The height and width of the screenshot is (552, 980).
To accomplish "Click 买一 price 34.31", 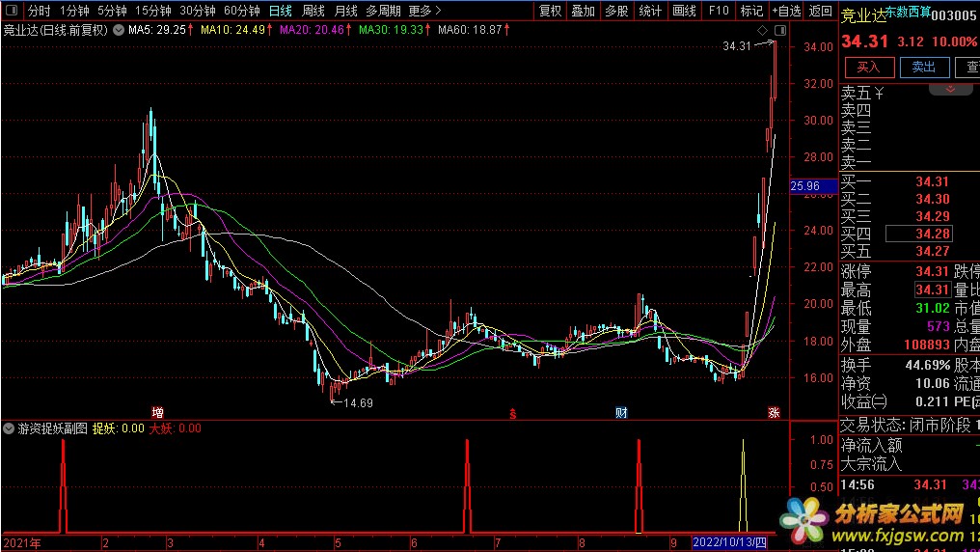I will click(x=932, y=182).
